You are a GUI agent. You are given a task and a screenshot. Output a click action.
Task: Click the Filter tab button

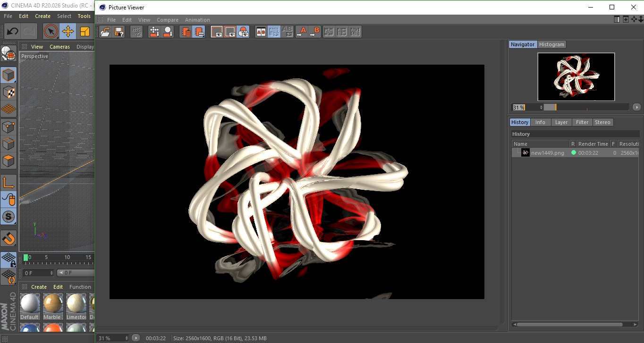pos(582,122)
